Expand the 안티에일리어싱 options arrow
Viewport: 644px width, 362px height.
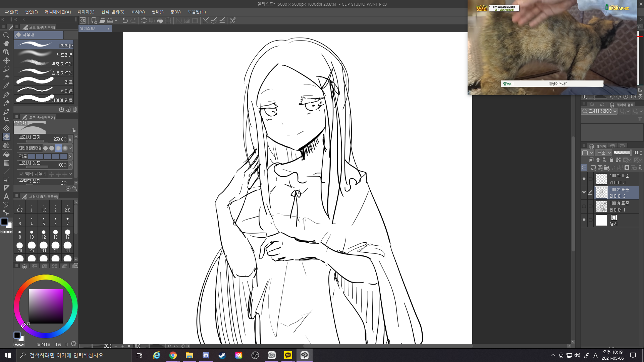click(70, 148)
